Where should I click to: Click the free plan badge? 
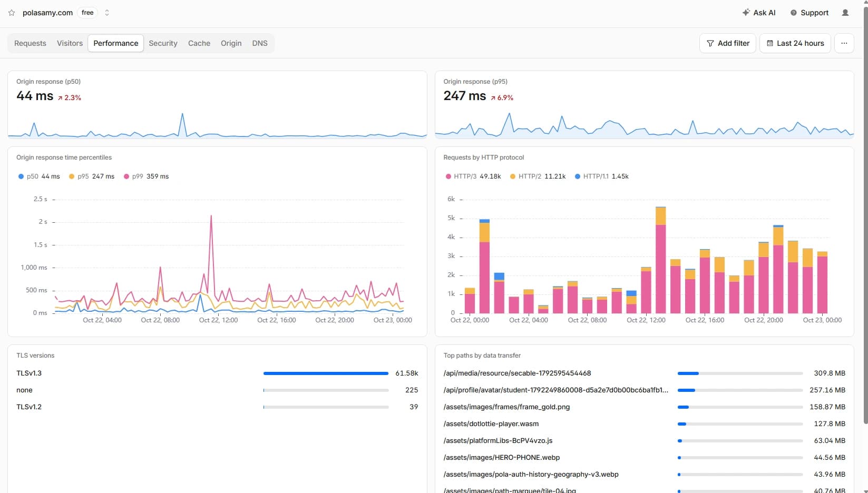point(87,13)
